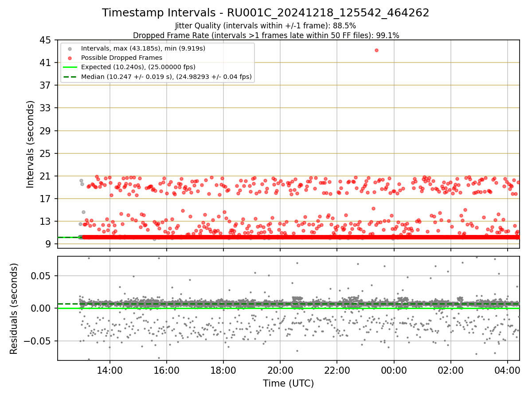Viewport: 532px width, 399px height.
Task: Click the 29 y-axis tick label
Action: point(45,131)
